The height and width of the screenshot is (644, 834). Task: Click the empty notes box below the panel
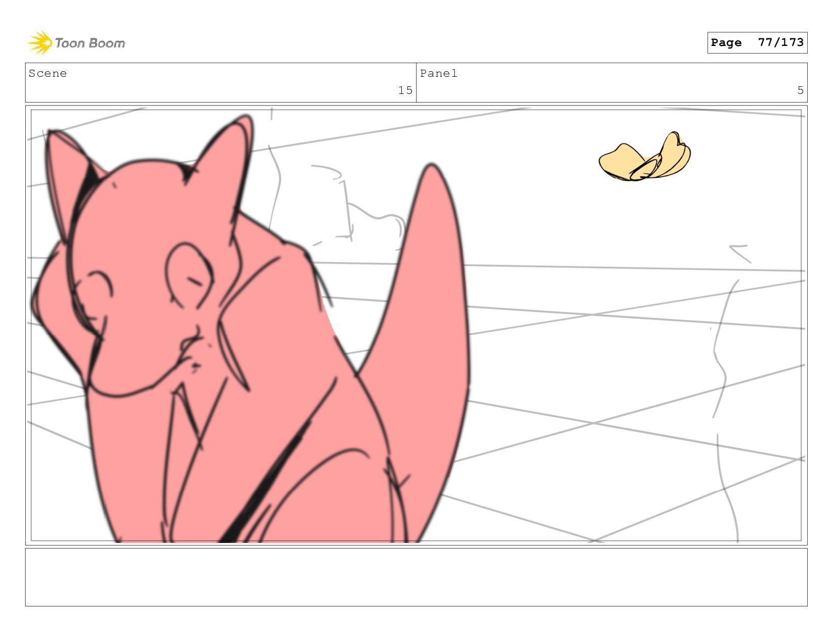[x=416, y=577]
